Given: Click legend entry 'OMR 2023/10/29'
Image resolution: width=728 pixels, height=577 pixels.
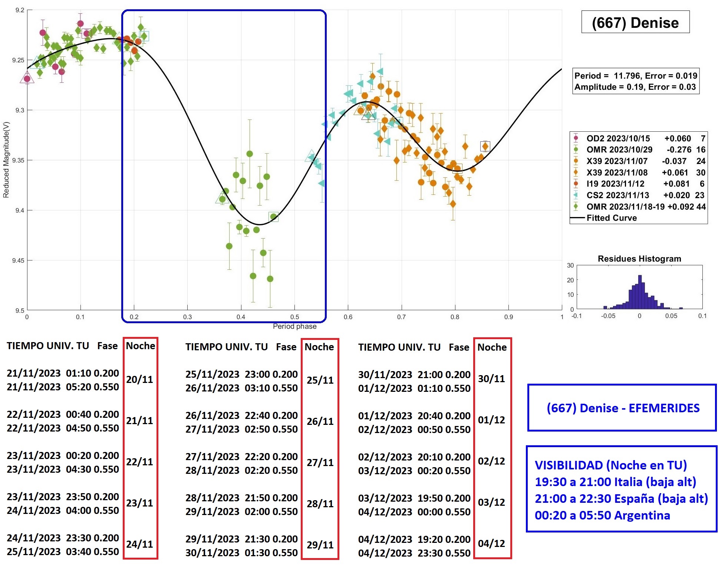Looking at the screenshot, I should [x=639, y=150].
